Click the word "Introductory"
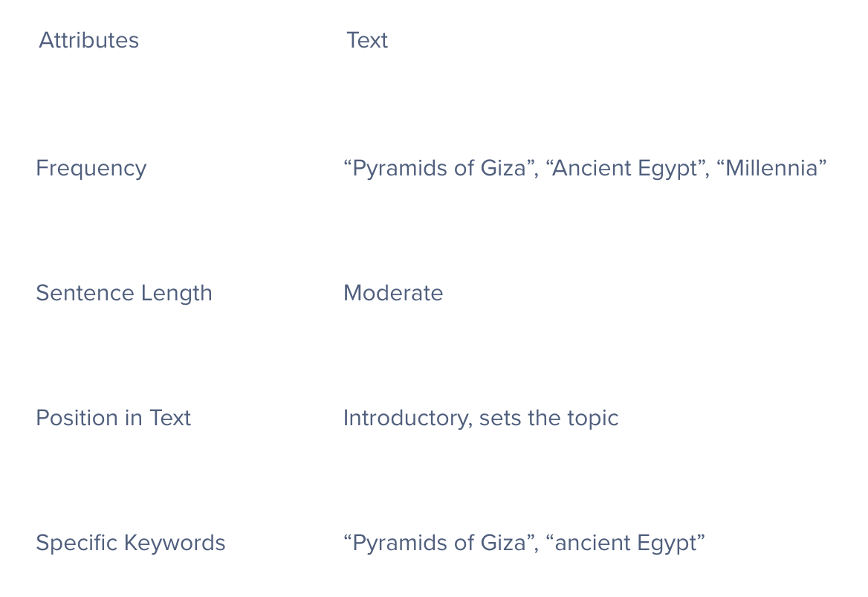 (407, 418)
